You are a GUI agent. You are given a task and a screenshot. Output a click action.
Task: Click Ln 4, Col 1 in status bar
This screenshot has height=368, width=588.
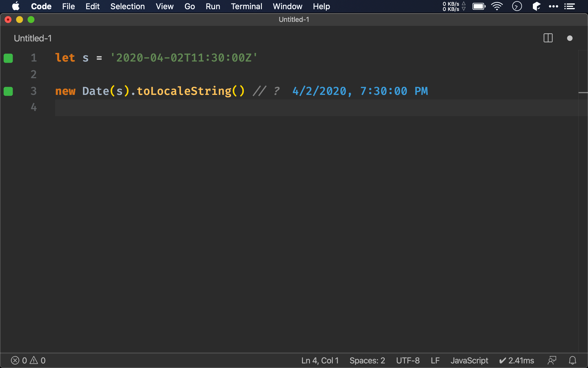(320, 361)
